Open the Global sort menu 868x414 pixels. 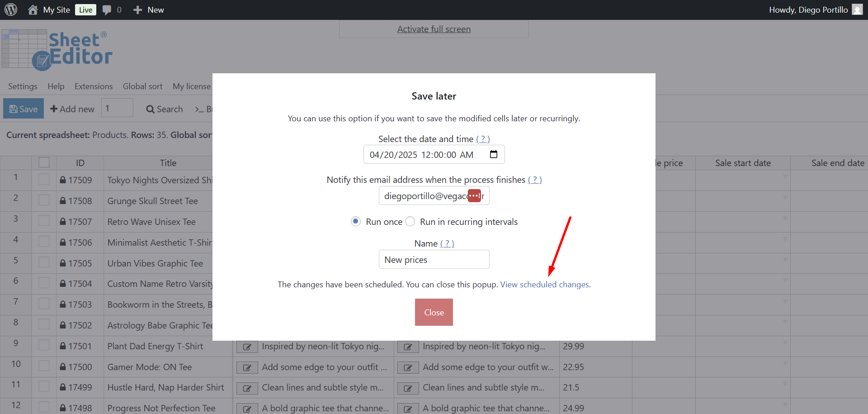(x=142, y=86)
